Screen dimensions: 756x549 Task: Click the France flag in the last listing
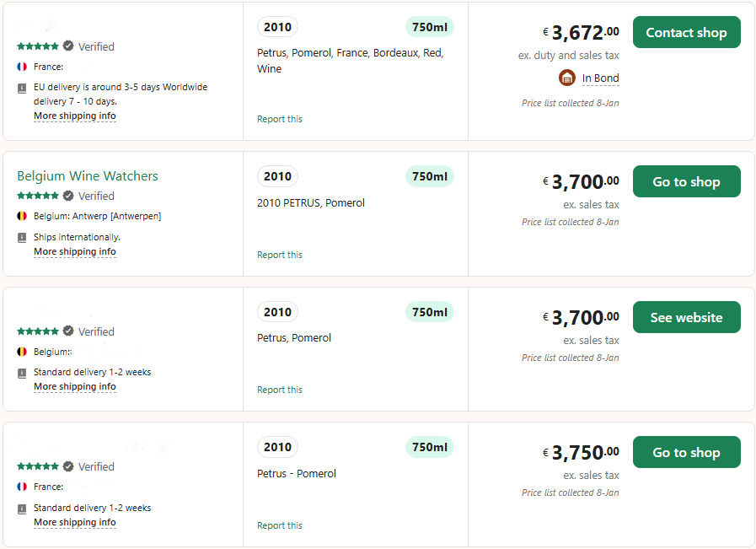22,487
